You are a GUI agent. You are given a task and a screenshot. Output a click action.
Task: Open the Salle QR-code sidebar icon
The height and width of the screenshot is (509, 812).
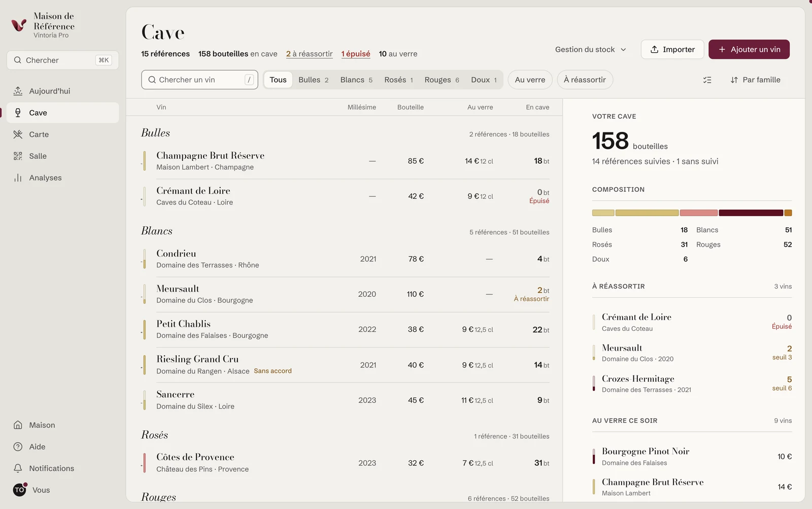pos(18,156)
